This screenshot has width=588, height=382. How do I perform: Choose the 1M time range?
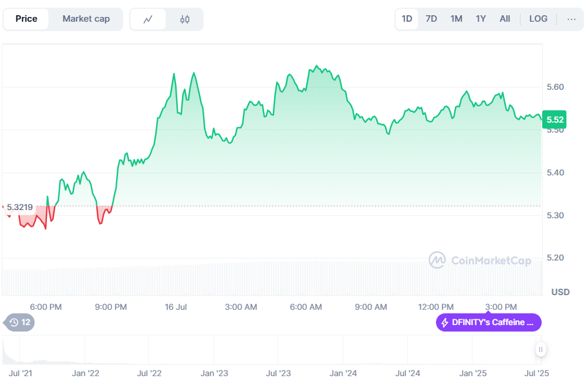pyautogui.click(x=456, y=19)
